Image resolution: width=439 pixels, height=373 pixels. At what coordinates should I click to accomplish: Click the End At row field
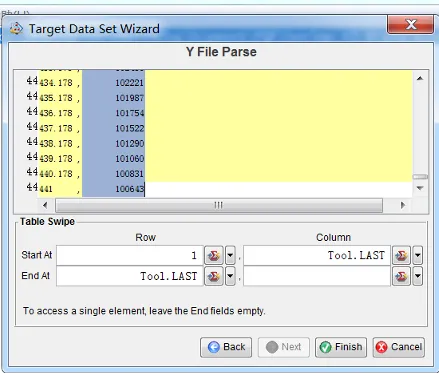[x=130, y=276]
